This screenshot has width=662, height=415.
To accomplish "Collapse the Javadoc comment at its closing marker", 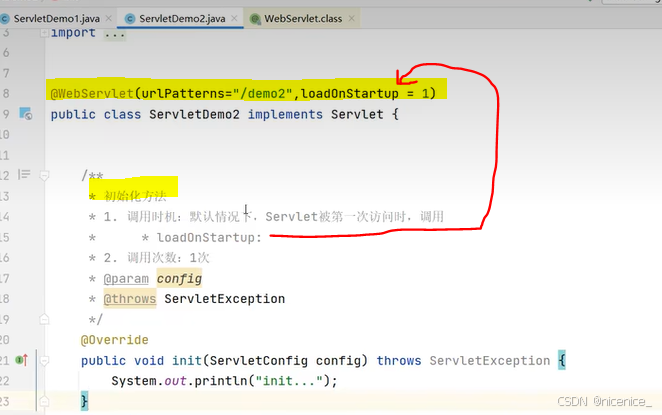I will tap(44, 320).
